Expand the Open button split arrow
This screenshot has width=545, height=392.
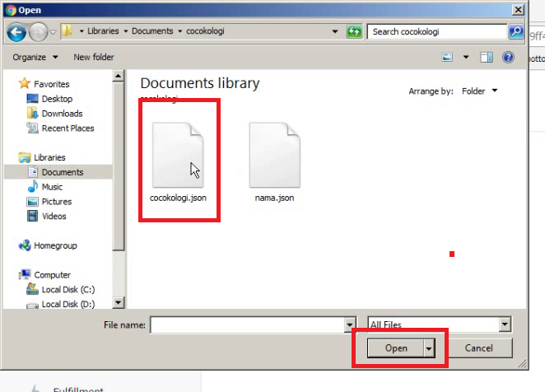(429, 348)
